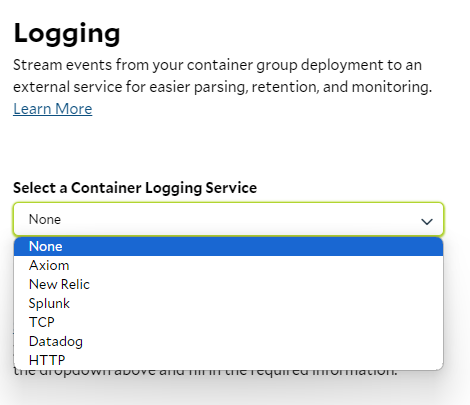470x405 pixels.
Task: Click the Stream events description paragraph
Action: [222, 76]
